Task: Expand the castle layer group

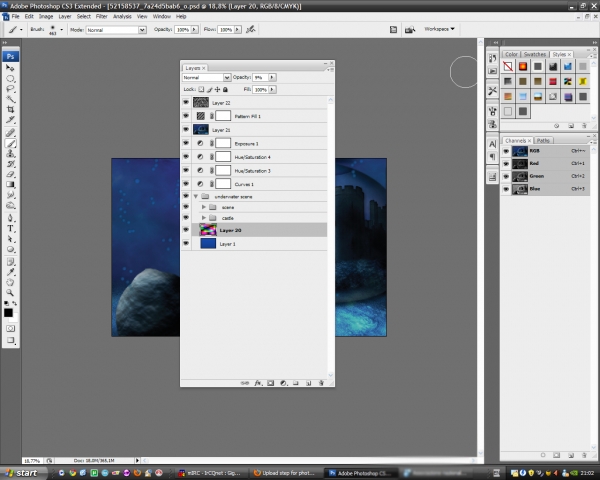Action: 204,218
